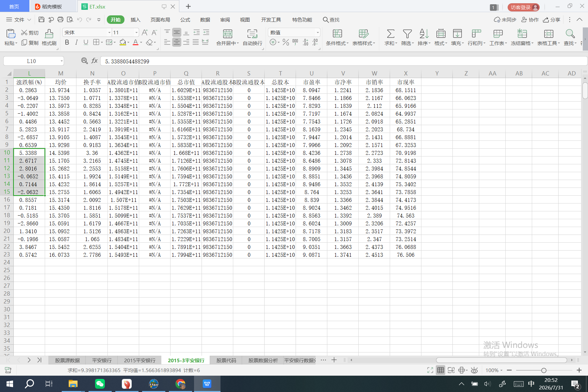Open the 页面布局 ribbon tab
588x392 pixels.
pos(160,20)
